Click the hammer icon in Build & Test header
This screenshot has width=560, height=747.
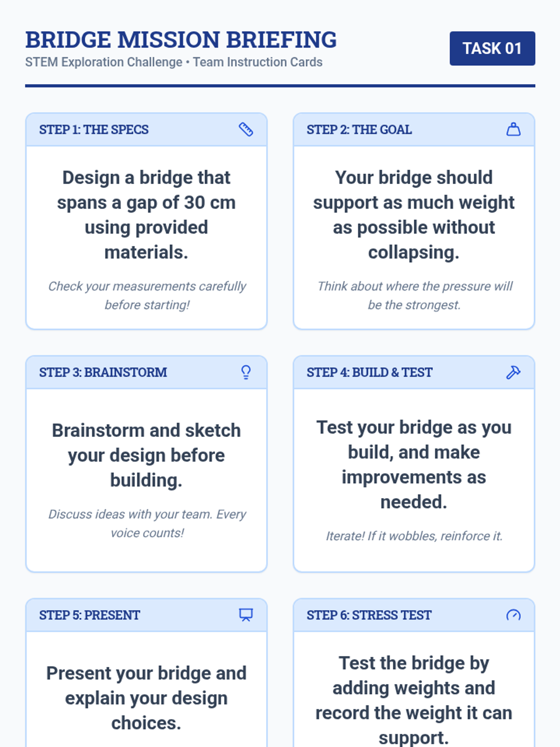click(513, 372)
